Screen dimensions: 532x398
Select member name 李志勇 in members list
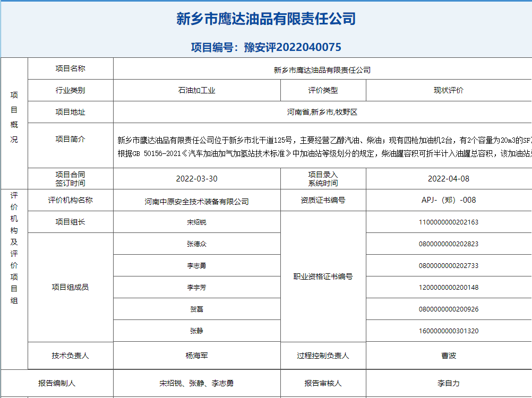(197, 265)
